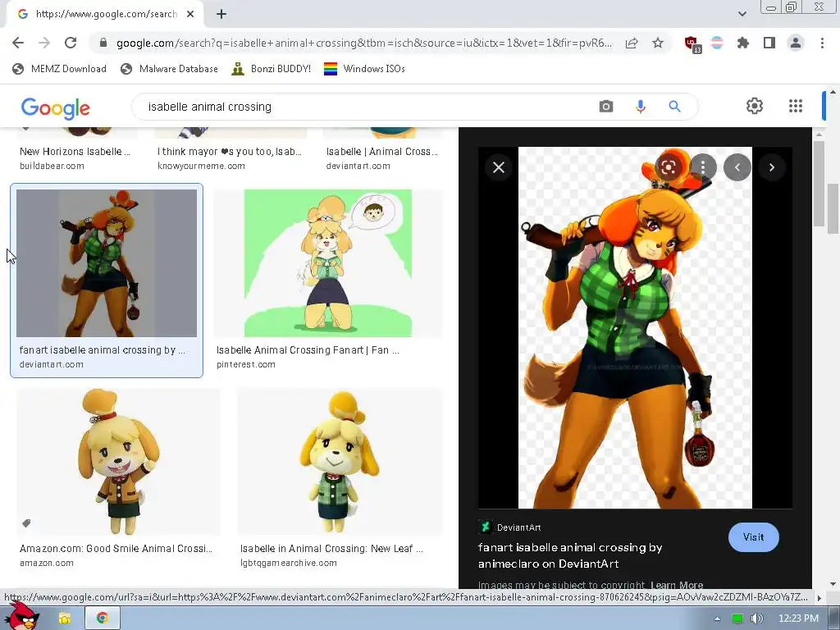Go to Google home via logo
Screen dimensions: 840x630
56,107
